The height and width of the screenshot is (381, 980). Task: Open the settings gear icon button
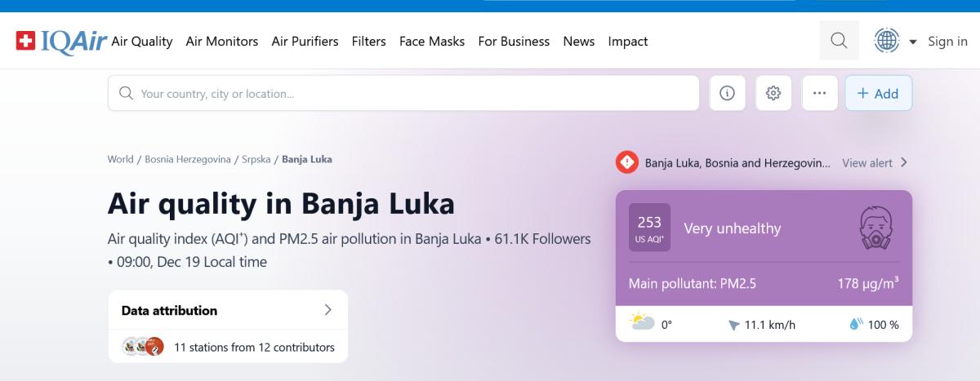click(773, 93)
